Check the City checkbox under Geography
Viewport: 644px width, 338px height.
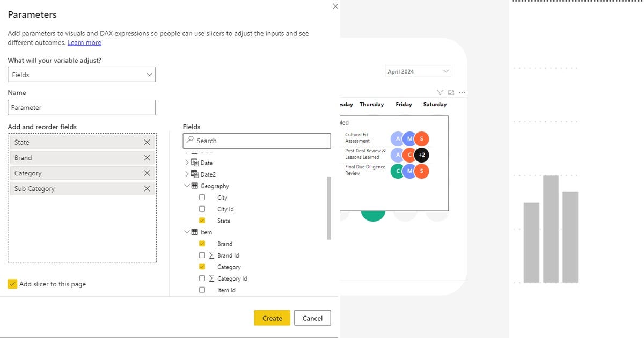point(202,197)
